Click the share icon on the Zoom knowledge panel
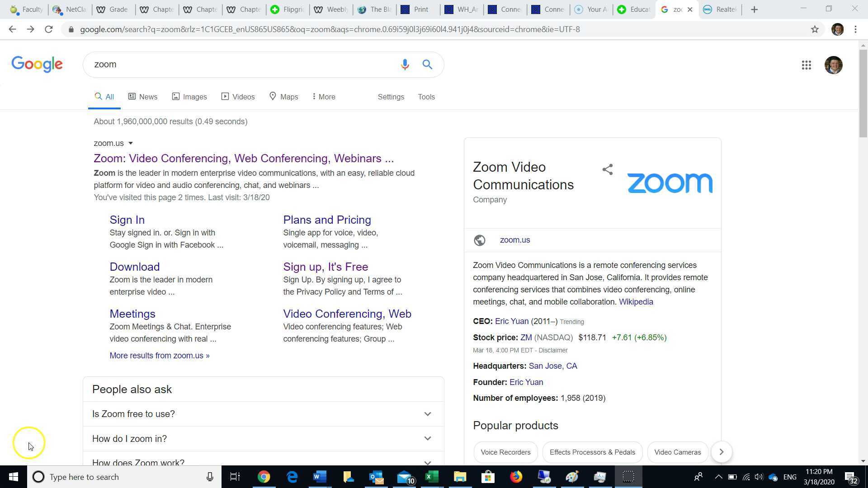868x488 pixels. pyautogui.click(x=607, y=169)
